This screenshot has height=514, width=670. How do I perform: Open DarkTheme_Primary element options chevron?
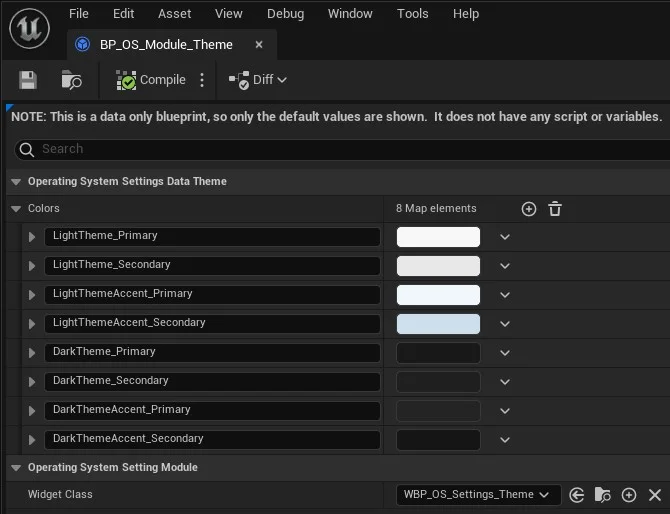pyautogui.click(x=505, y=353)
